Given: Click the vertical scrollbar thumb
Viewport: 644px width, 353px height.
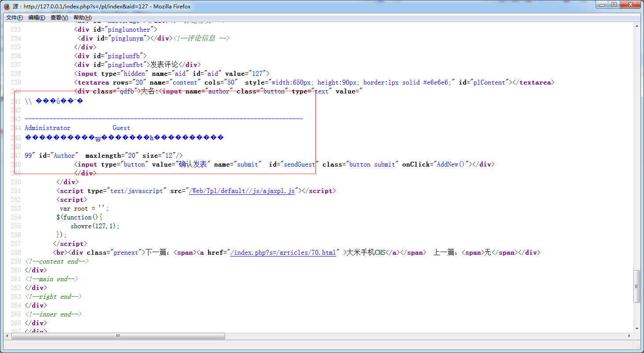Looking at the screenshot, I should (637, 286).
